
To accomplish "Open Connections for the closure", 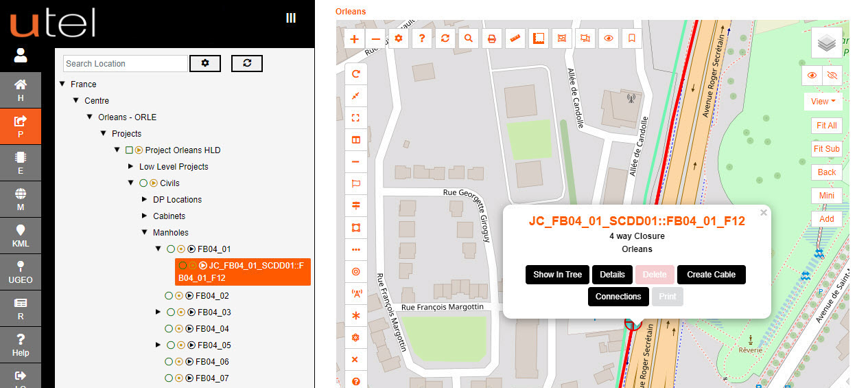I will [618, 297].
